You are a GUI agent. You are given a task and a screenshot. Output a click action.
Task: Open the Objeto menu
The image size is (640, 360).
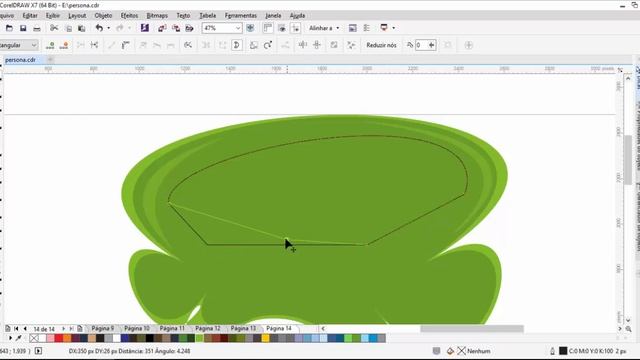103,16
